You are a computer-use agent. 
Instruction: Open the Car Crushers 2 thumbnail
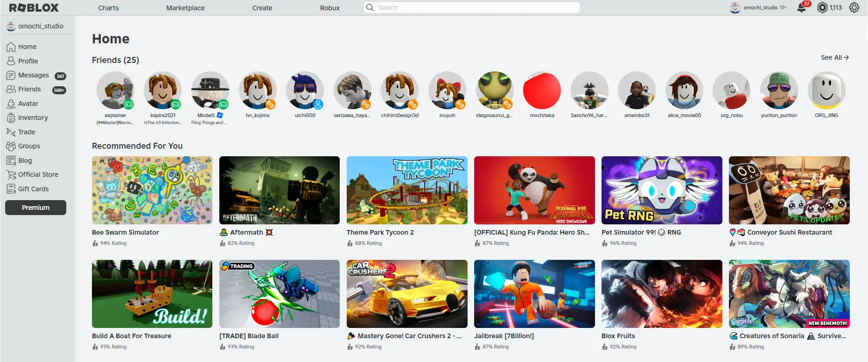coord(407,294)
